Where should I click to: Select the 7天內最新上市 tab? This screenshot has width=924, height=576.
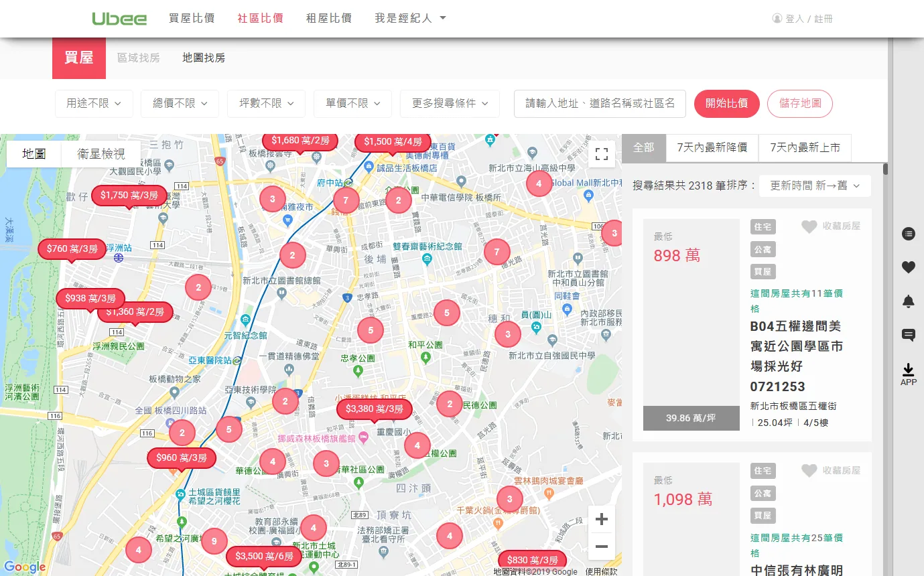(x=805, y=147)
